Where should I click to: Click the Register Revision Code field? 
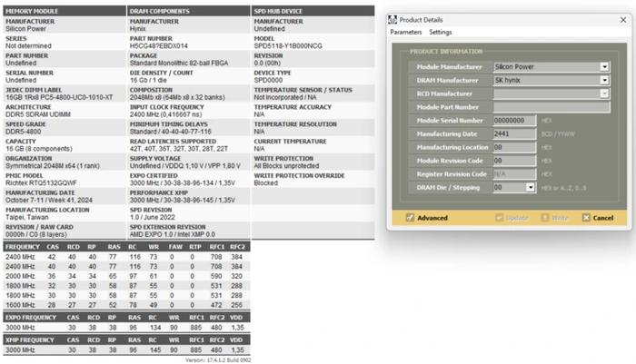click(514, 173)
